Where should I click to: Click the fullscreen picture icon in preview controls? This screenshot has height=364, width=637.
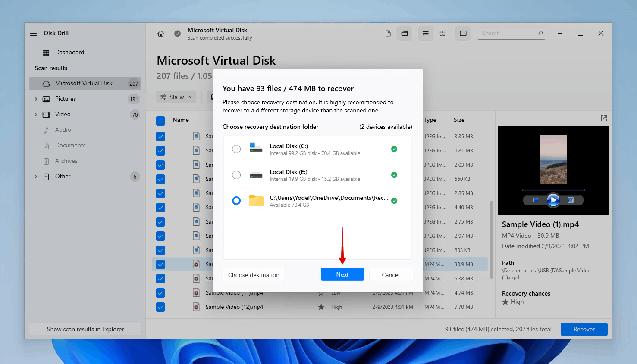[571, 200]
